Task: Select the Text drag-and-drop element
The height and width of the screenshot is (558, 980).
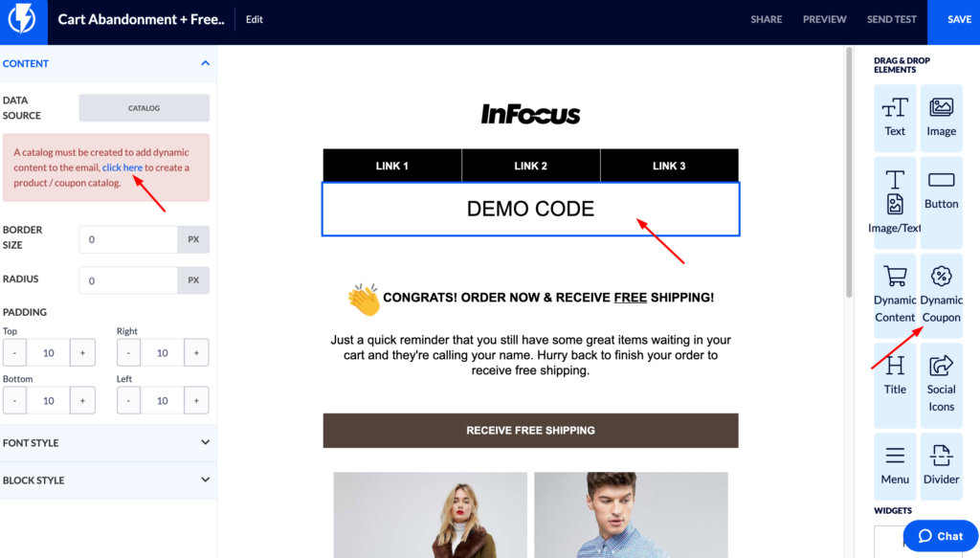Action: tap(895, 118)
